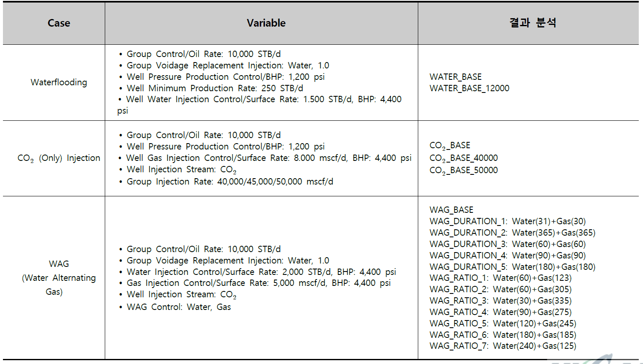Viewport: 643px width, 364px height.
Task: Click the 'WATER_BASE_12000' result entry
Action: click(x=469, y=88)
